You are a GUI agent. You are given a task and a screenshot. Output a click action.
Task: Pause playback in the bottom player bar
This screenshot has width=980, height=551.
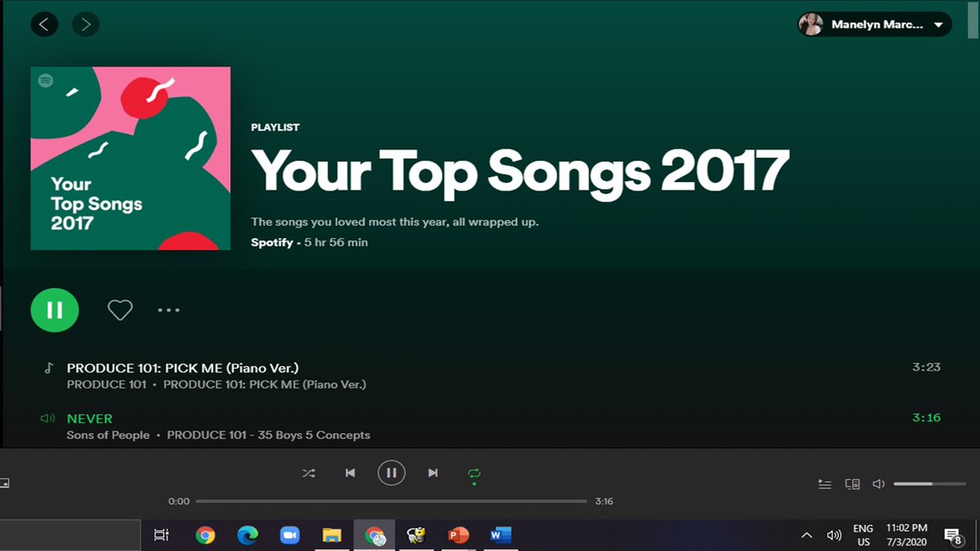[391, 473]
